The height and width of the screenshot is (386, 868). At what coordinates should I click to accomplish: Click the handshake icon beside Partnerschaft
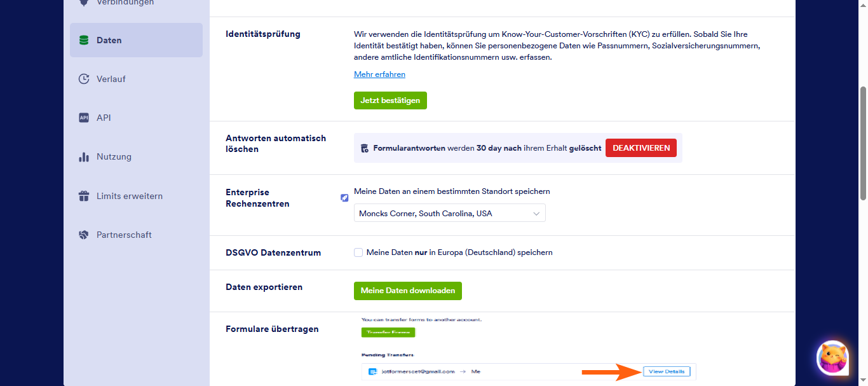pos(84,235)
